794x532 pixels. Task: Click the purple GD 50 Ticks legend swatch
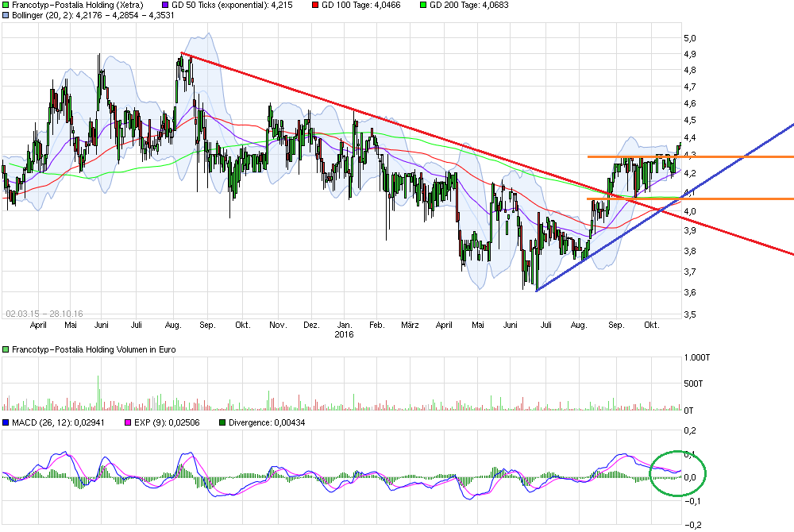[165, 5]
